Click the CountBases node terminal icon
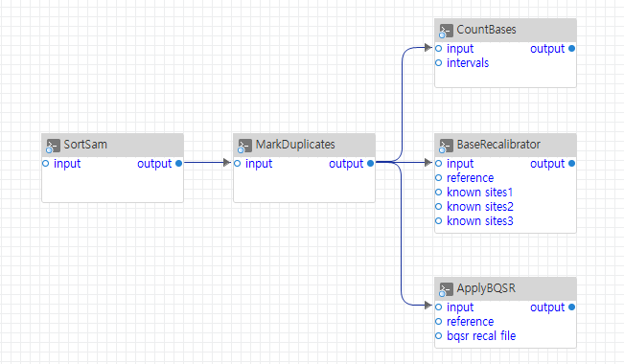 [x=446, y=31]
